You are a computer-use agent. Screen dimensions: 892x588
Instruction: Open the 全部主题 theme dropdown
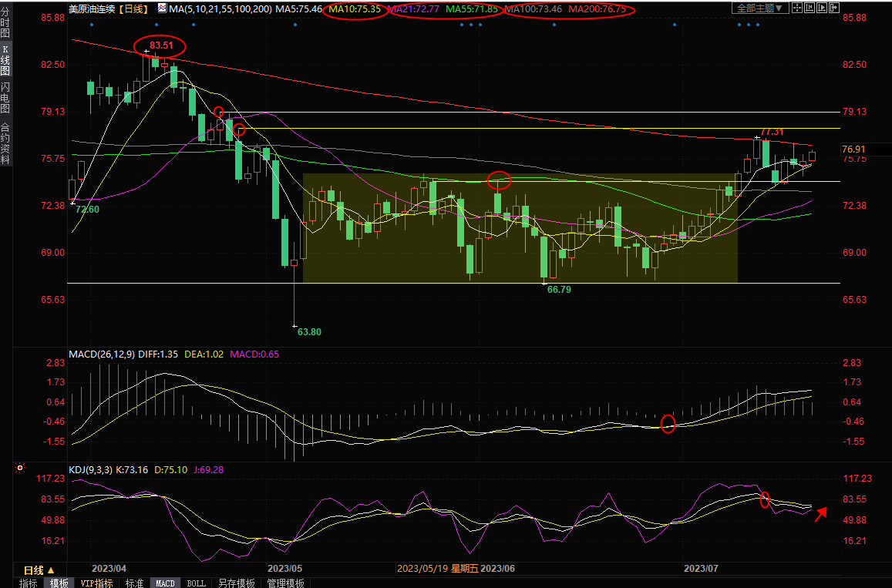click(x=759, y=8)
